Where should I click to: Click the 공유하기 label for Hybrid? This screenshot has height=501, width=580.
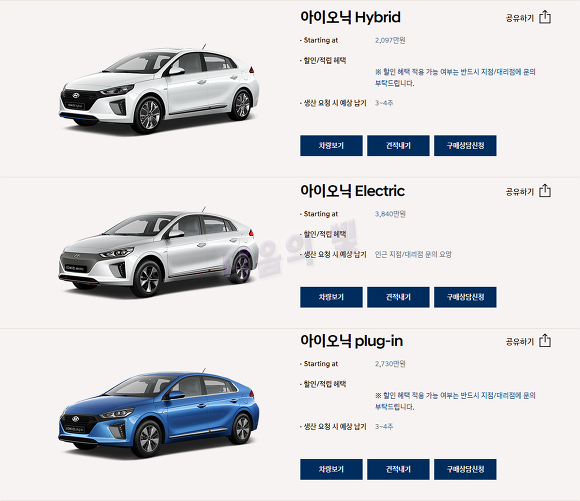[520, 18]
